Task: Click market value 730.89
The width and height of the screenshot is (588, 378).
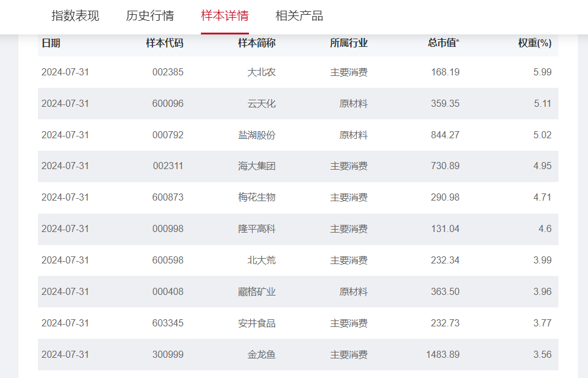Action: (x=445, y=166)
